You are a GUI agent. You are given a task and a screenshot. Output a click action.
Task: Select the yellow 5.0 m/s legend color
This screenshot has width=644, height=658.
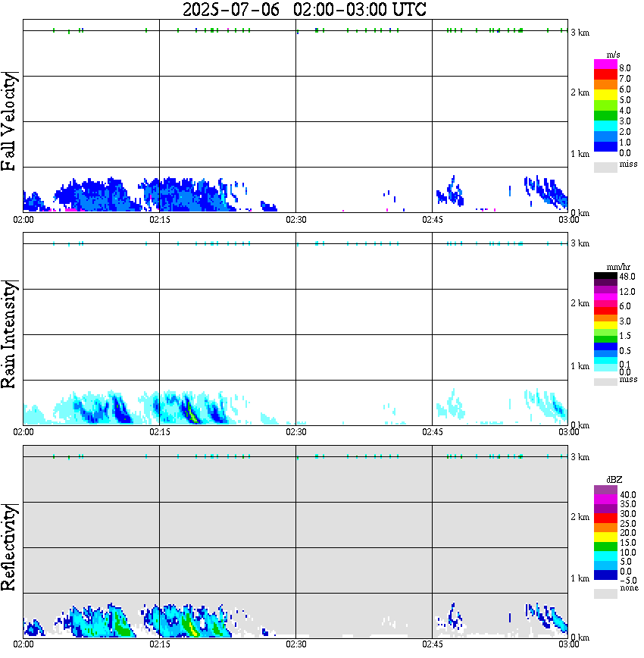pyautogui.click(x=605, y=95)
